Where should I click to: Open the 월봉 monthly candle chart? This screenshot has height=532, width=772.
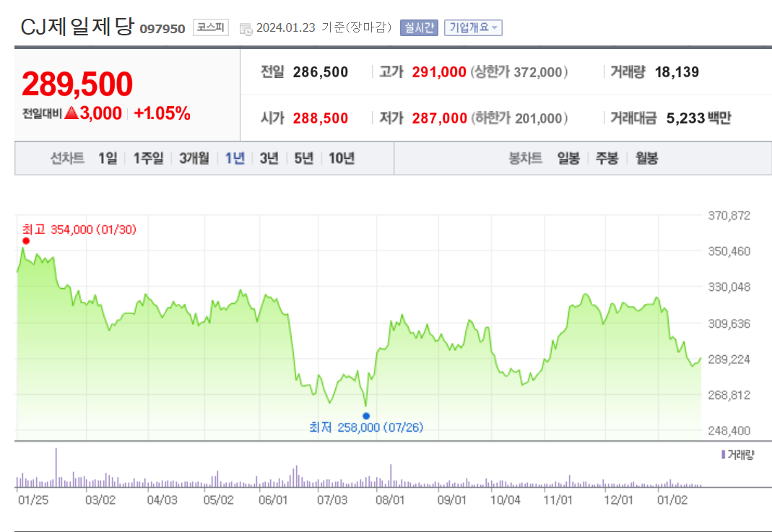pos(646,159)
